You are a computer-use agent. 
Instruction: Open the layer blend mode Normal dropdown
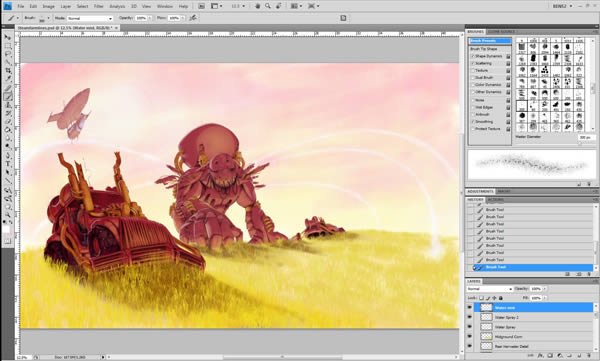click(x=489, y=289)
